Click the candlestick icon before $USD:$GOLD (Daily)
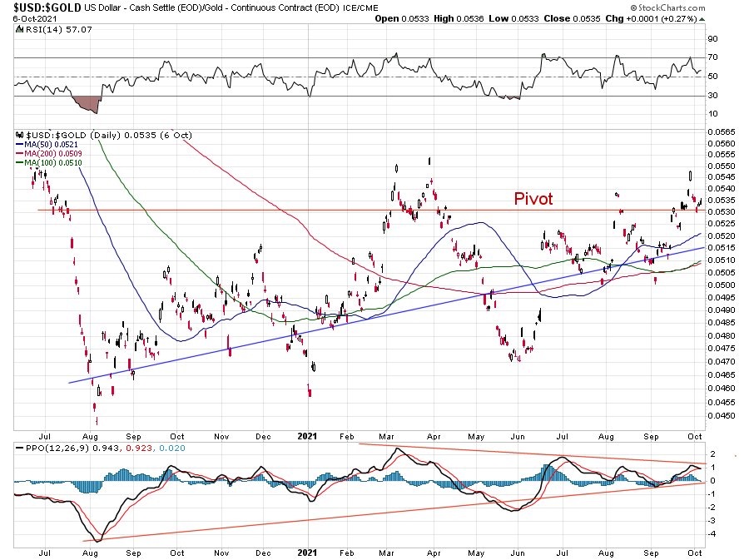749x560 pixels. point(20,135)
